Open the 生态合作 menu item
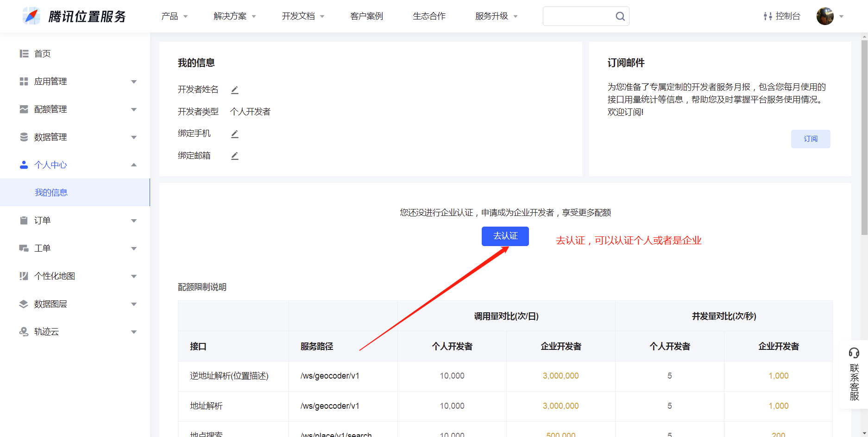868x437 pixels. click(429, 16)
